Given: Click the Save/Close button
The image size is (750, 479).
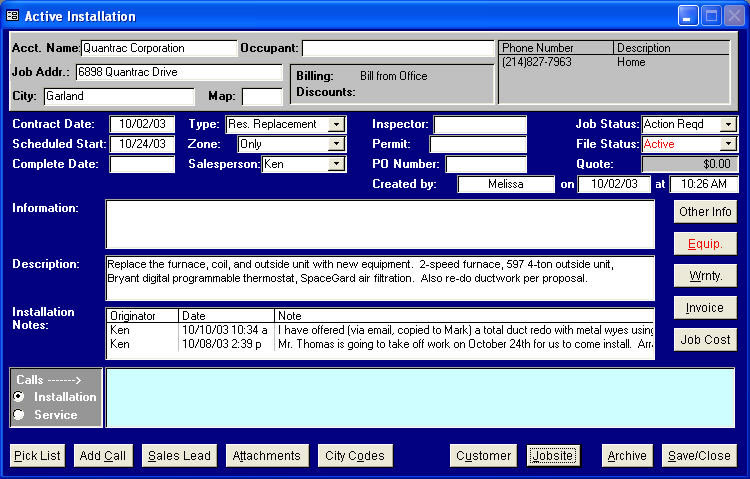Looking at the screenshot, I should (699, 456).
